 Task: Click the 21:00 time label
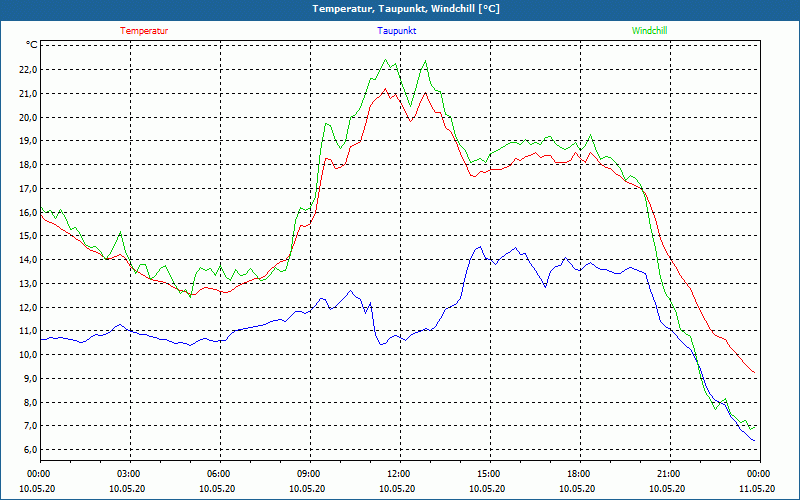(x=670, y=473)
